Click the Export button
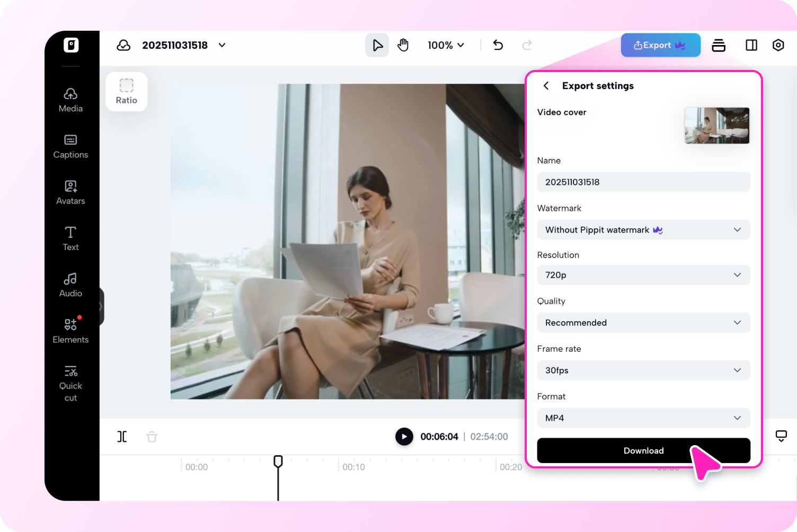Viewport: 797px width, 532px height. click(x=660, y=45)
